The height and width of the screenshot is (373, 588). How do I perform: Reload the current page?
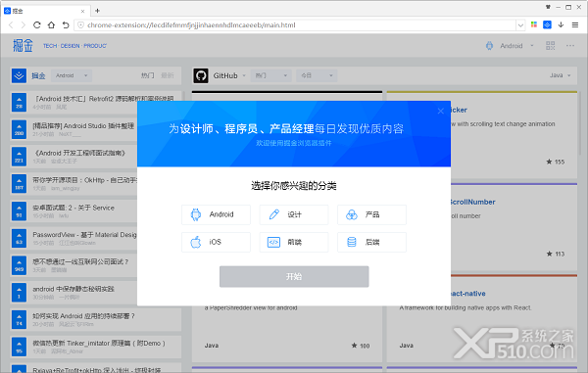pos(37,25)
